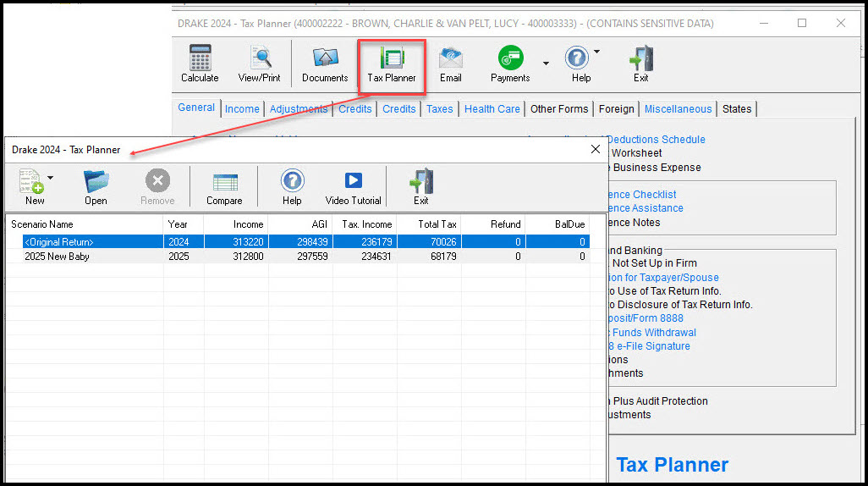868x486 pixels.
Task: Switch to the Adjustments tab
Action: pos(299,109)
